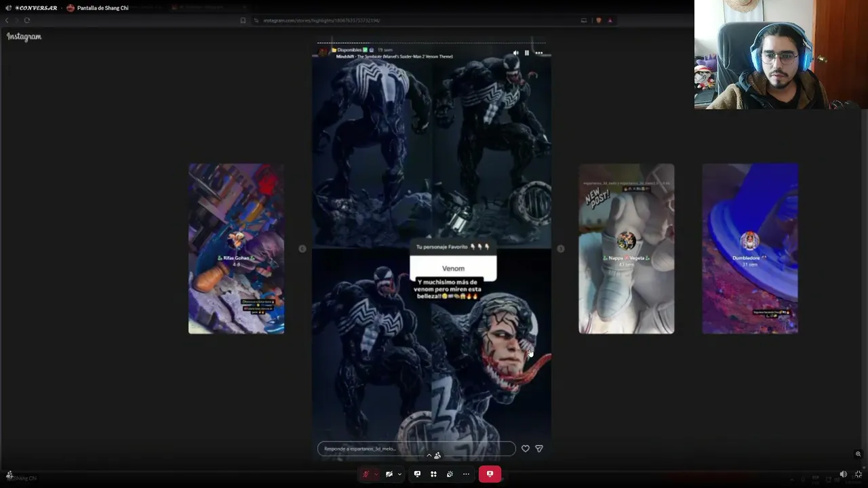868x488 pixels.
Task: Adjust the stream volume speaker icon
Action: [843, 474]
